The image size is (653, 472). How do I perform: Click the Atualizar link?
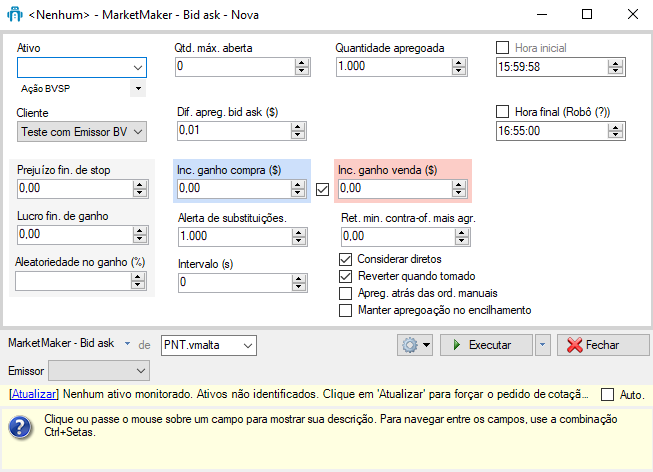point(32,395)
